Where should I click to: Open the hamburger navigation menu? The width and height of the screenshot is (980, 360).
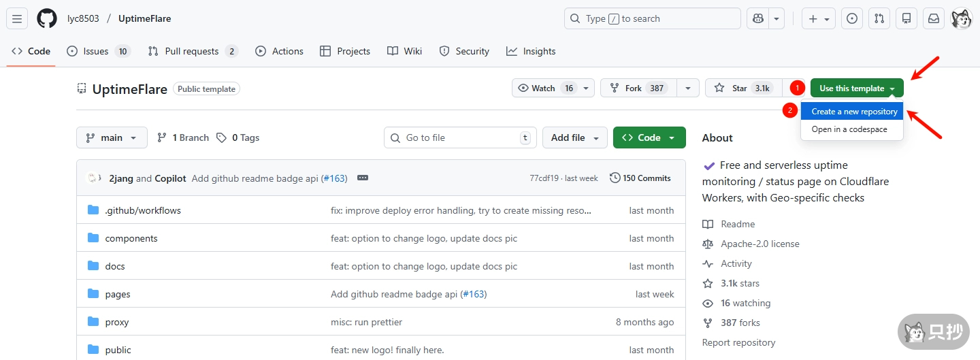click(17, 18)
